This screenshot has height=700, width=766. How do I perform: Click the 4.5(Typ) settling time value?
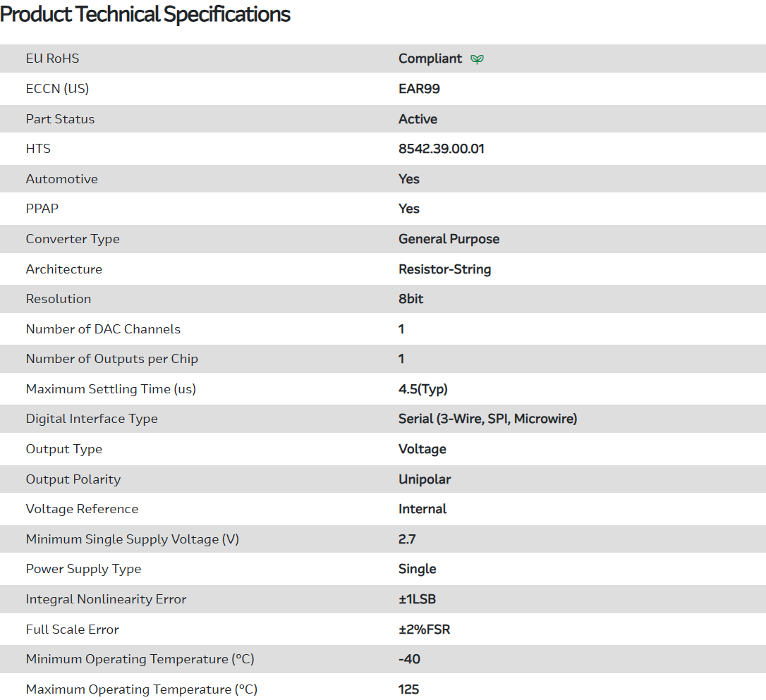click(x=422, y=389)
